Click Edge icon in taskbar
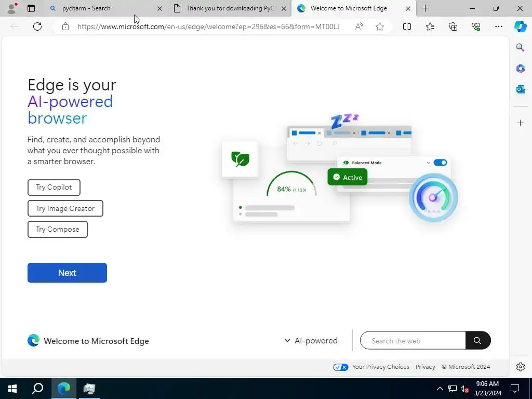Screen dimensions: 532x399 63,389
